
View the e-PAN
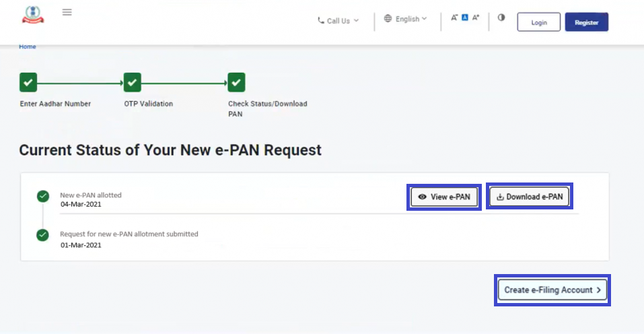pyautogui.click(x=444, y=197)
